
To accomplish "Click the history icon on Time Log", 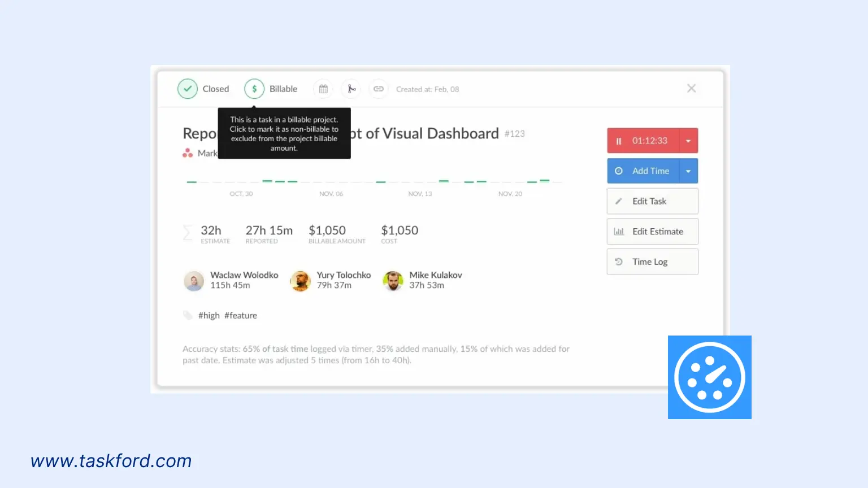I will 619,262.
